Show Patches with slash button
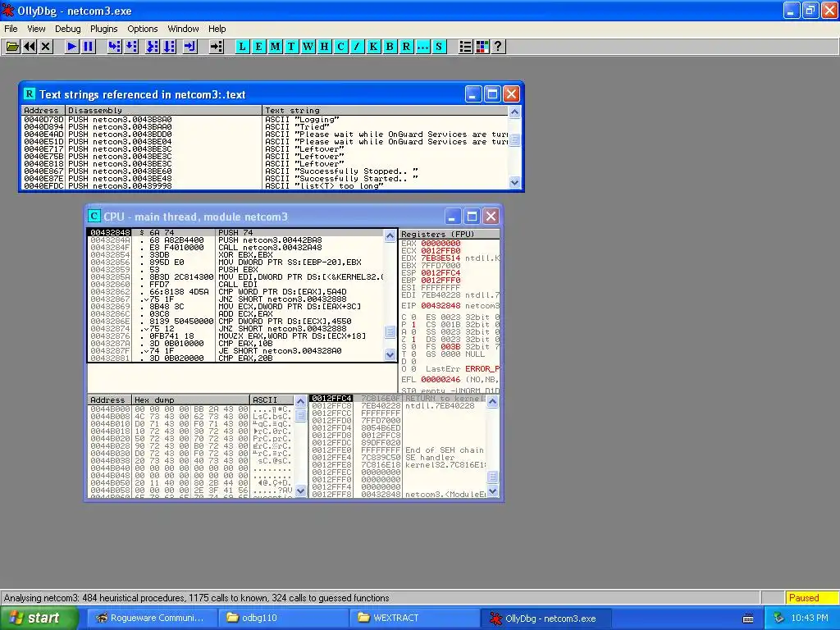 tap(357, 47)
